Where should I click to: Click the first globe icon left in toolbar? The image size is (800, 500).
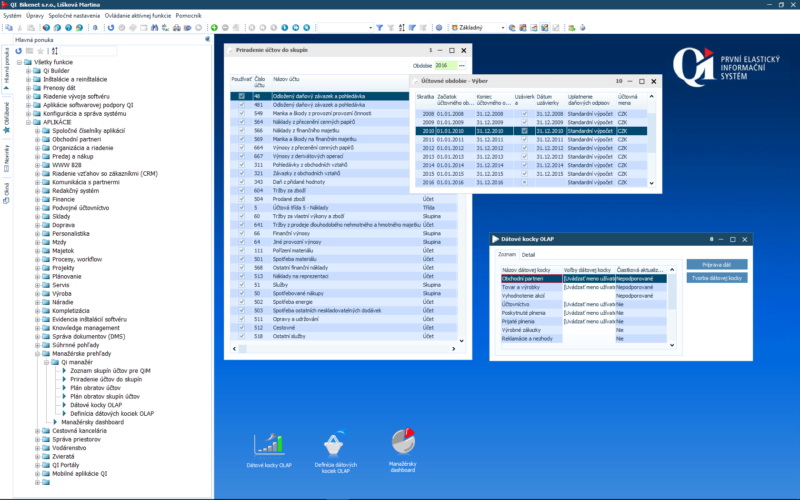pyautogui.click(x=46, y=28)
